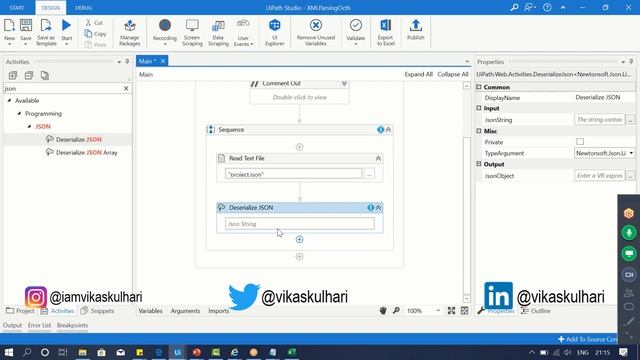Viewport: 640px width, 360px height.
Task: Collapse the Common properties section
Action: [x=479, y=87]
